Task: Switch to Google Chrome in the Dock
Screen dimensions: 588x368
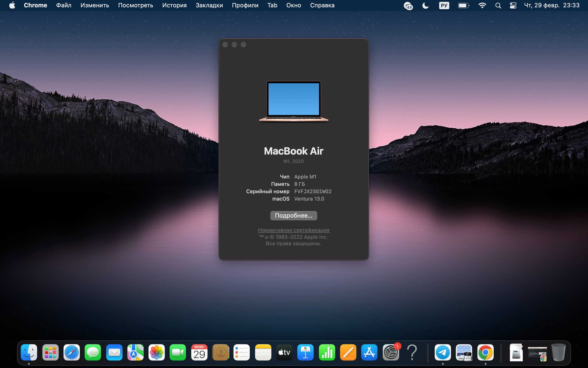Action: coord(486,352)
